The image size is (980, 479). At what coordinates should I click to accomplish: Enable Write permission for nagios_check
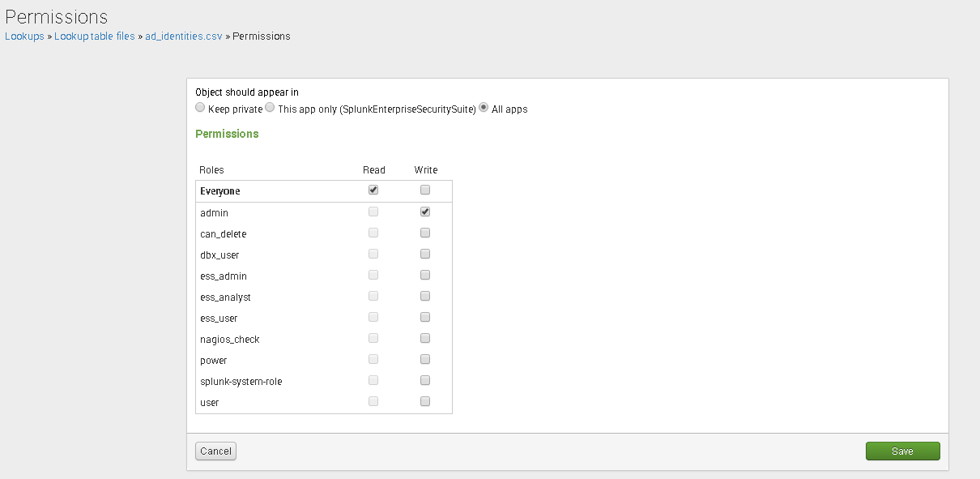[424, 338]
